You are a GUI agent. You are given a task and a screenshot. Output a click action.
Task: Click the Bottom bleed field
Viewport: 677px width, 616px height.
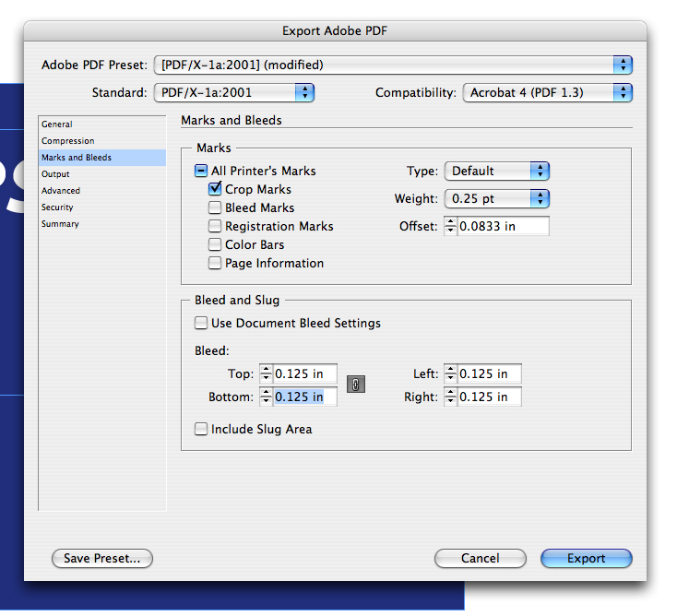[x=304, y=397]
